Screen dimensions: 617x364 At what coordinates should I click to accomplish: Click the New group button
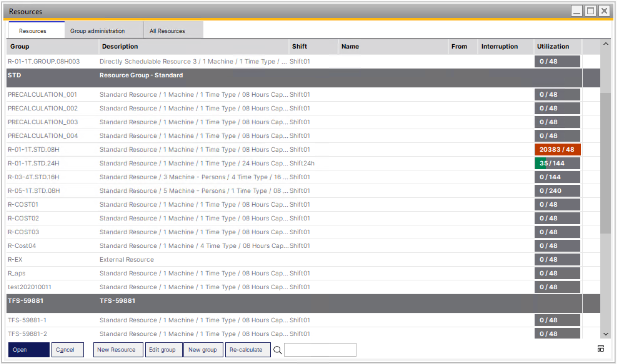[x=202, y=350]
